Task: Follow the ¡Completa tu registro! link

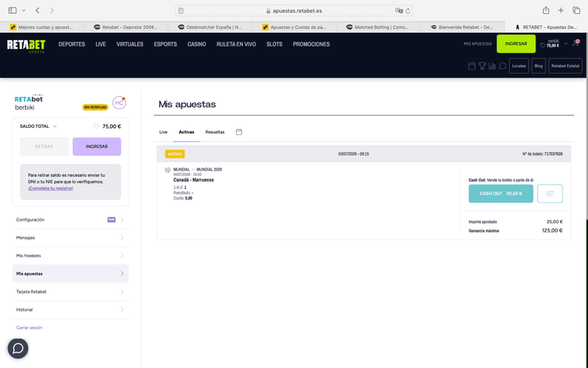Action: pos(50,188)
